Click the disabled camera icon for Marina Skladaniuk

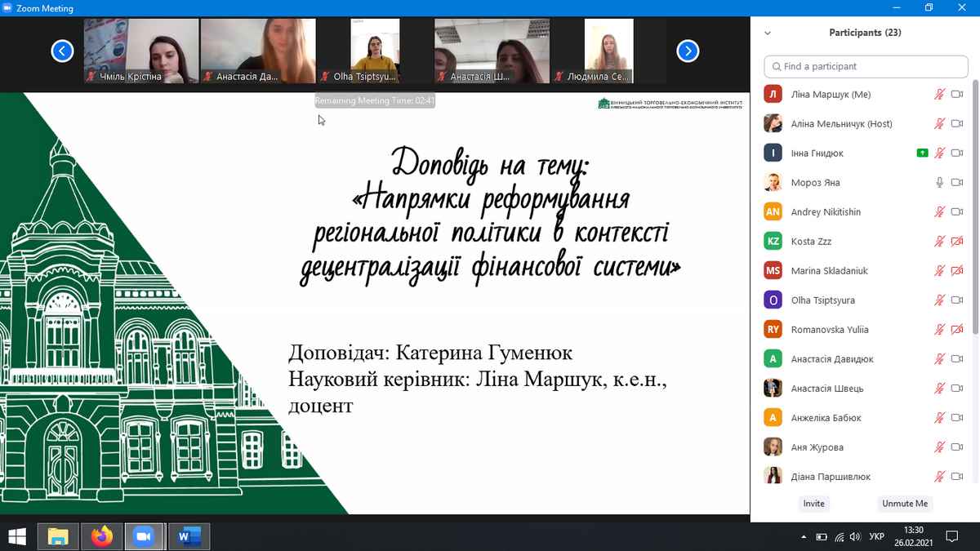point(957,271)
